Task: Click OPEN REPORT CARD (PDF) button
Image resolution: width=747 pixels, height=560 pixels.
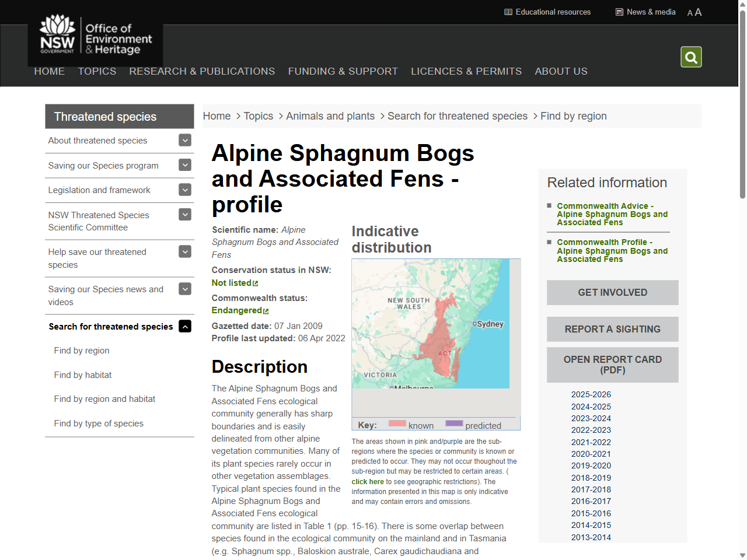Action: [x=613, y=365]
